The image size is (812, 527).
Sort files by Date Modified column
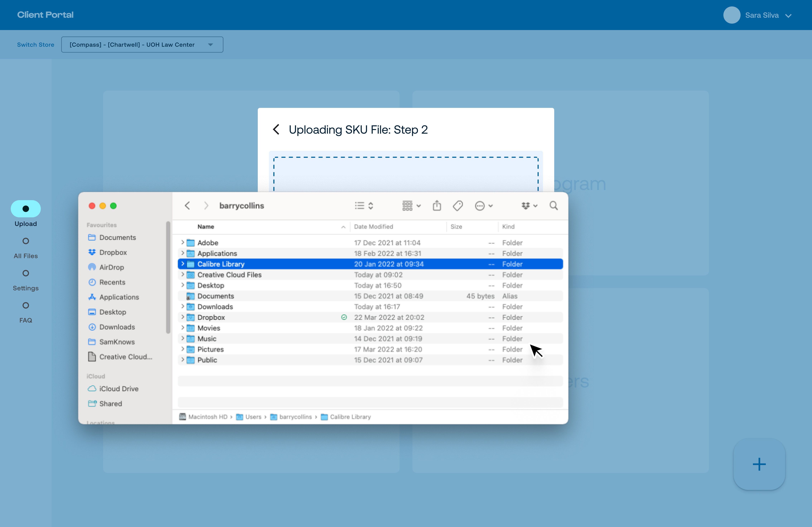[x=374, y=227]
